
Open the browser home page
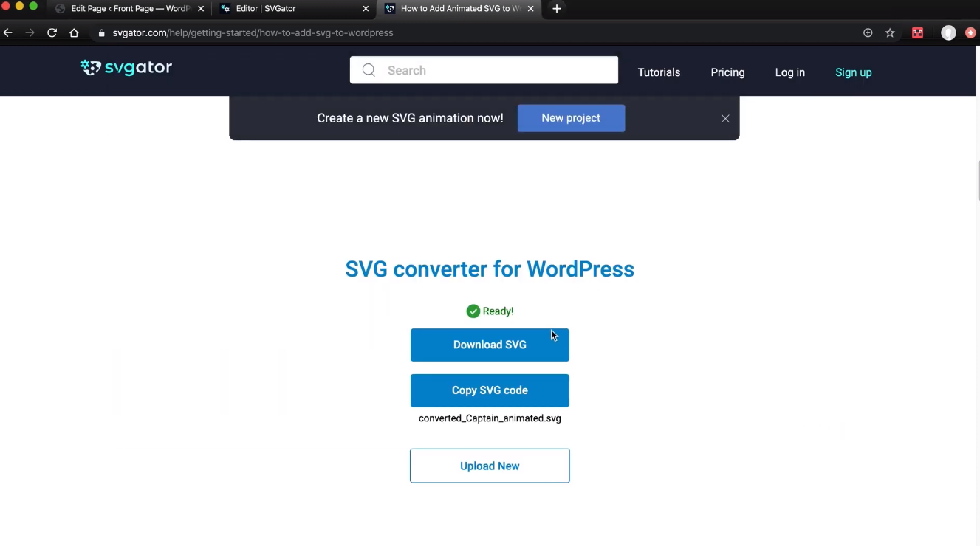74,32
